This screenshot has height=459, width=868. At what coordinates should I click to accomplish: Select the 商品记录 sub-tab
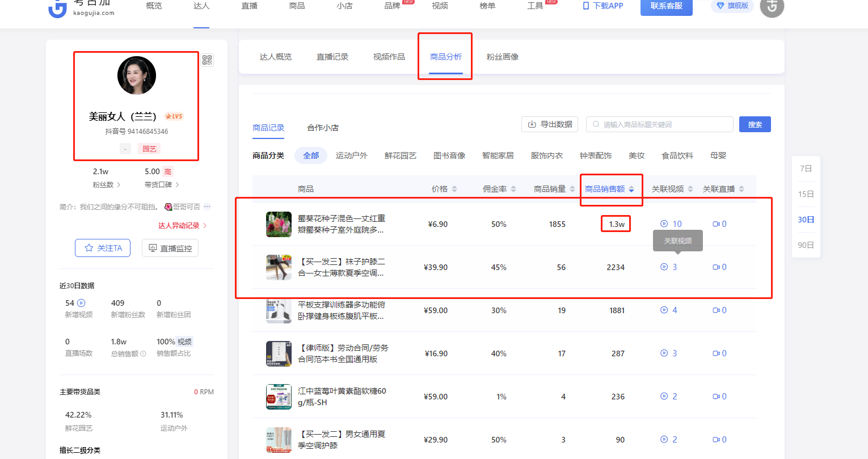[268, 128]
